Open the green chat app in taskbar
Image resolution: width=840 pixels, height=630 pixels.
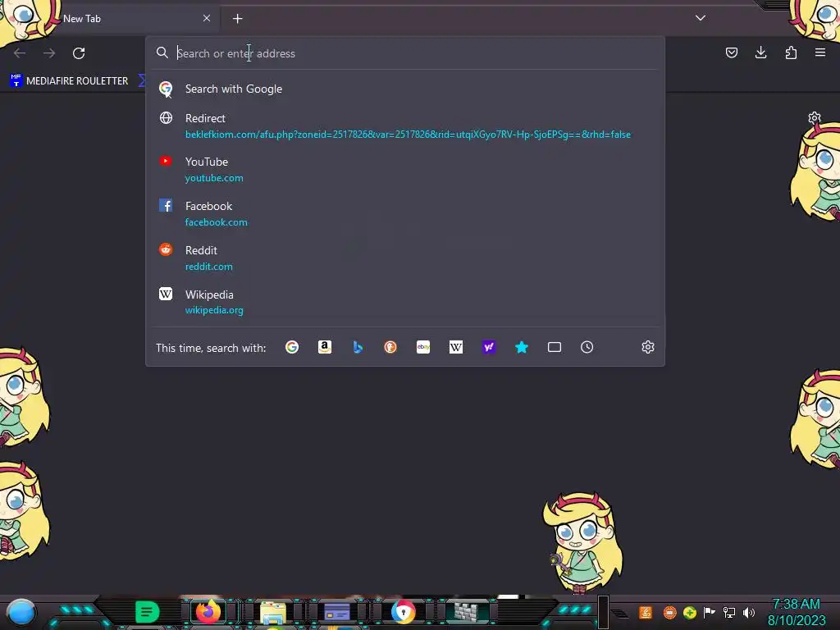coord(148,612)
